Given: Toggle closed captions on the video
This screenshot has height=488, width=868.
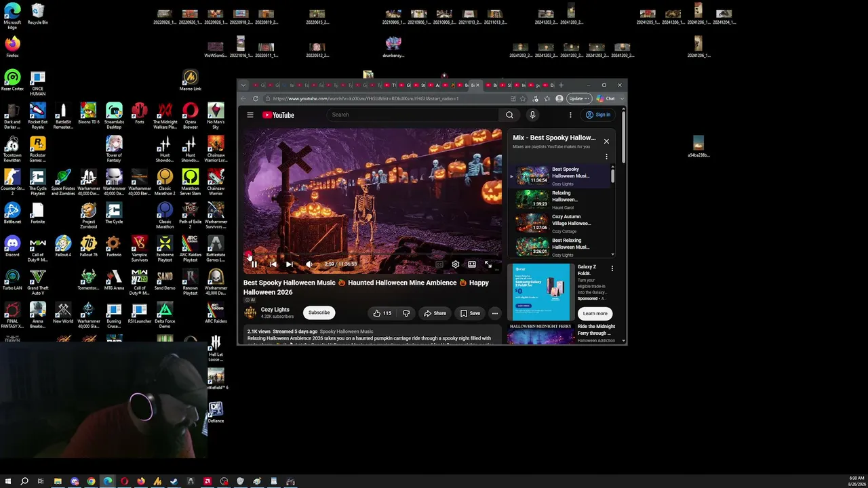Looking at the screenshot, I should 439,264.
